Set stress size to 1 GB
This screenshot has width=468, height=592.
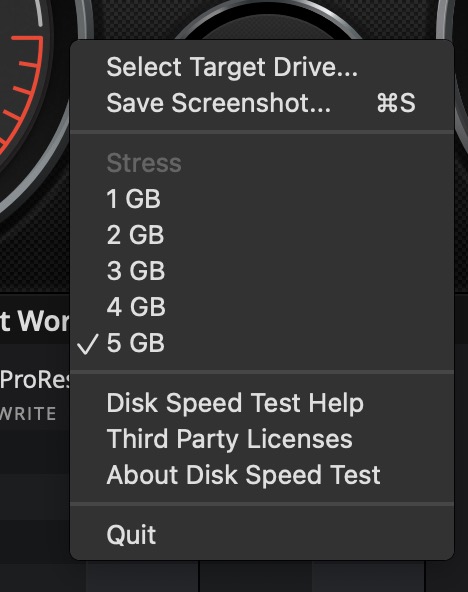(262, 199)
